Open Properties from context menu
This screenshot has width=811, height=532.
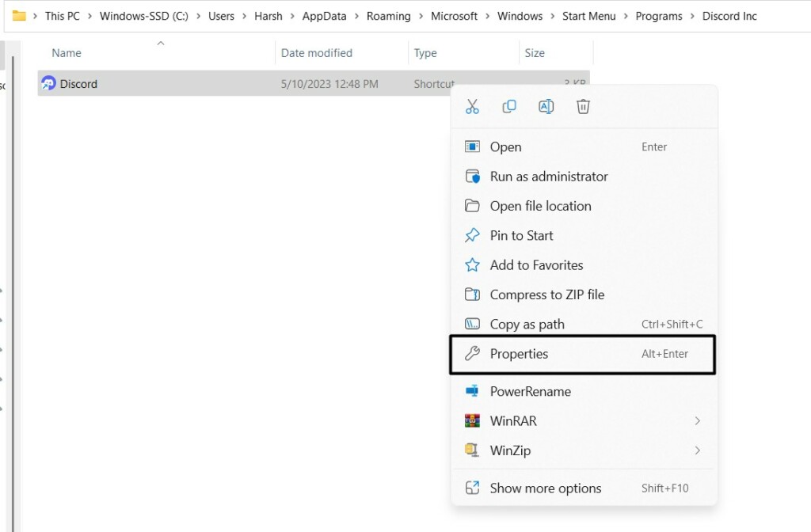(x=519, y=354)
